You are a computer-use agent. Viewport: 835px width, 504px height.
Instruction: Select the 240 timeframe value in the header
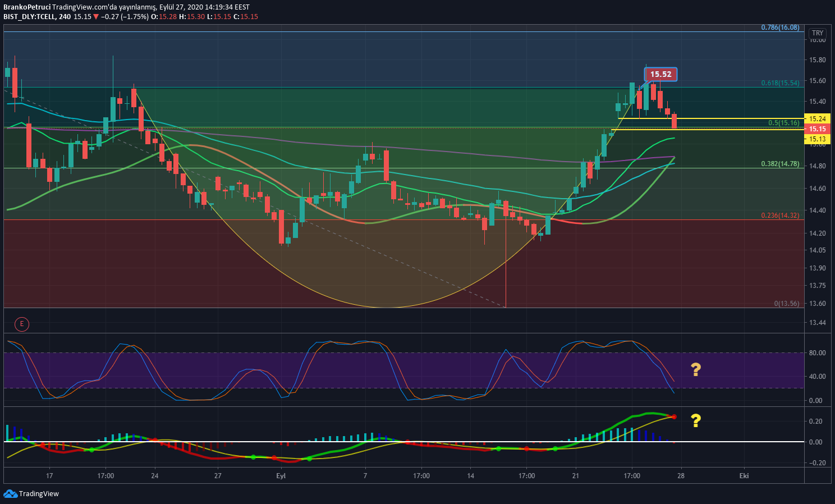(x=65, y=17)
